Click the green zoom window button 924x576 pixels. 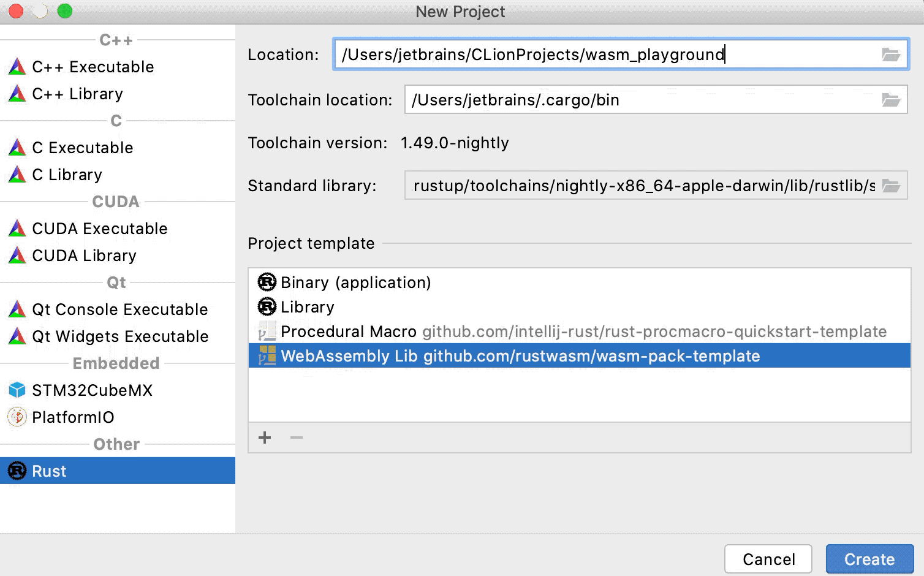[64, 11]
